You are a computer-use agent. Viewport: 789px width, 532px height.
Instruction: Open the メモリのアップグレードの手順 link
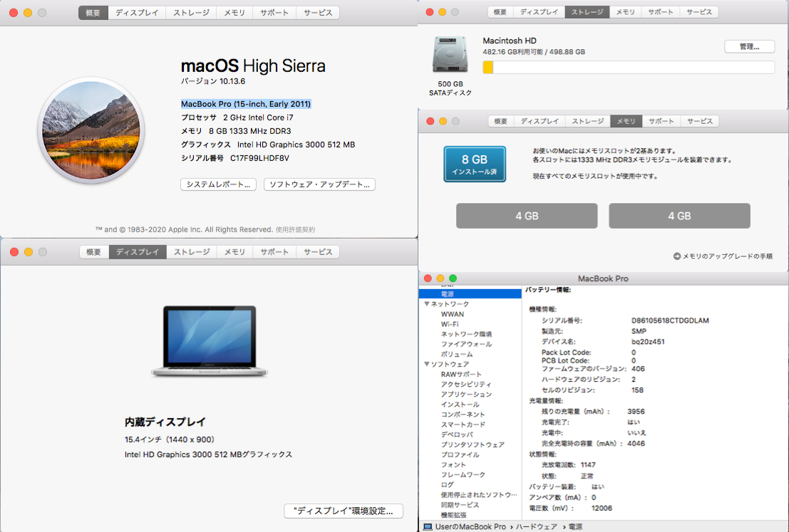click(723, 256)
